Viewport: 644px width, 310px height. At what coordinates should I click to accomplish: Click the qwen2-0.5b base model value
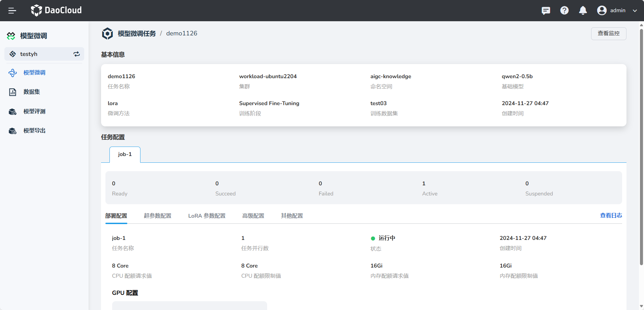pyautogui.click(x=517, y=76)
